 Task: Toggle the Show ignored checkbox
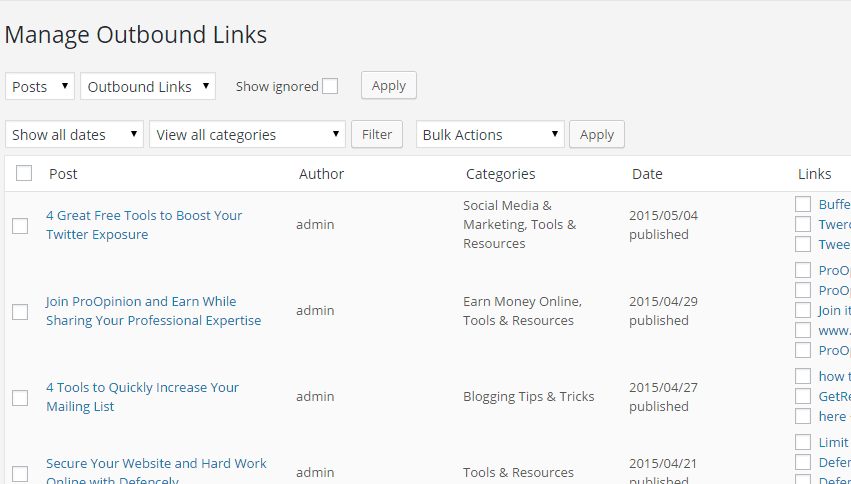coord(330,86)
